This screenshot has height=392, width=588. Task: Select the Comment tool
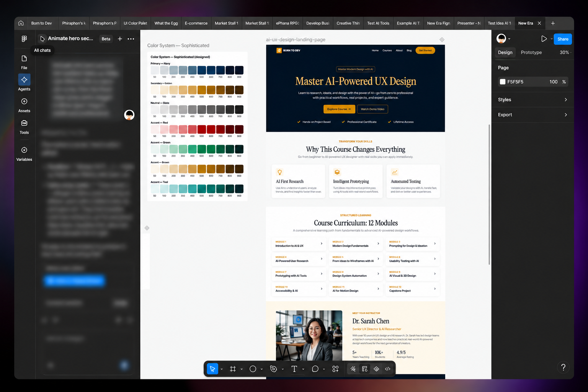[x=315, y=369]
